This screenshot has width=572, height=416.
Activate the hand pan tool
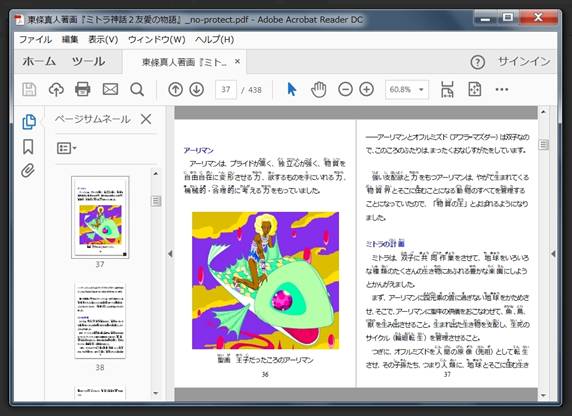pyautogui.click(x=318, y=89)
